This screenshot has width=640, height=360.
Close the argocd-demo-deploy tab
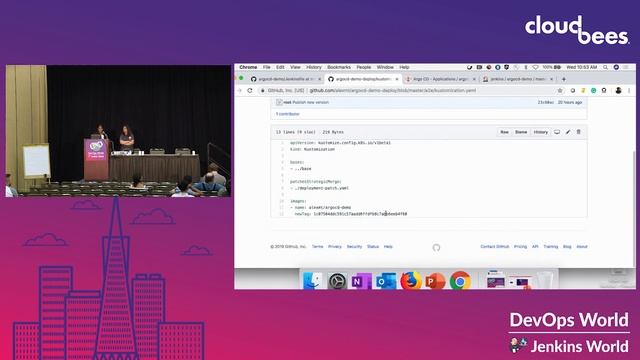coord(397,79)
